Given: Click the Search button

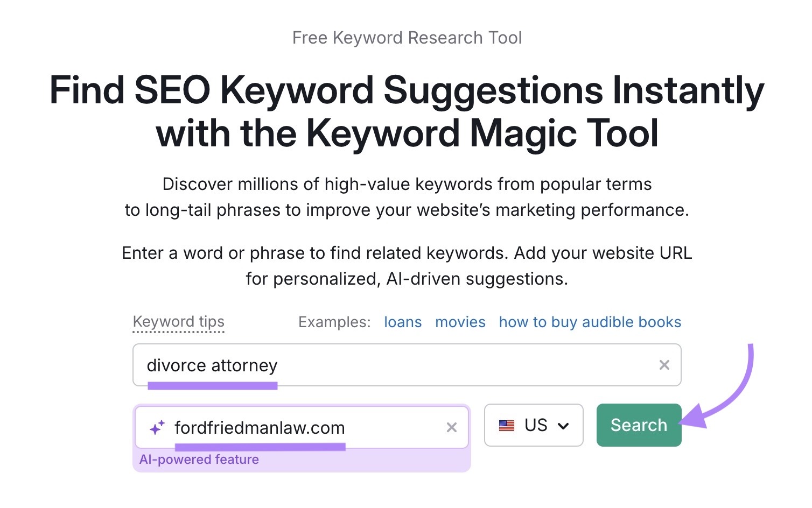Looking at the screenshot, I should (x=638, y=425).
